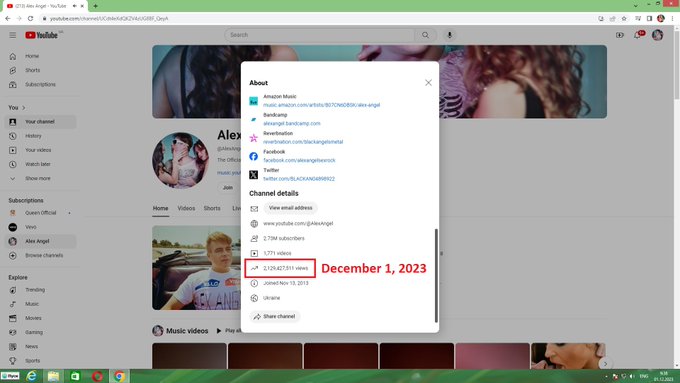Open Alex Angel subscription

[x=40, y=241]
